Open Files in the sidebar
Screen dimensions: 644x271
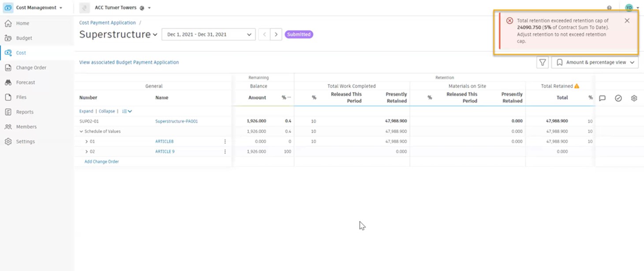click(x=21, y=97)
